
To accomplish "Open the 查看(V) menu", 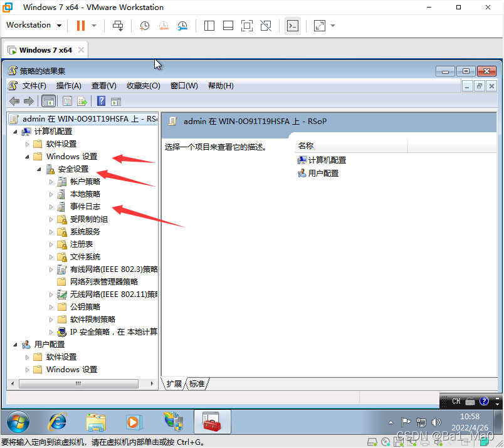I will [103, 86].
